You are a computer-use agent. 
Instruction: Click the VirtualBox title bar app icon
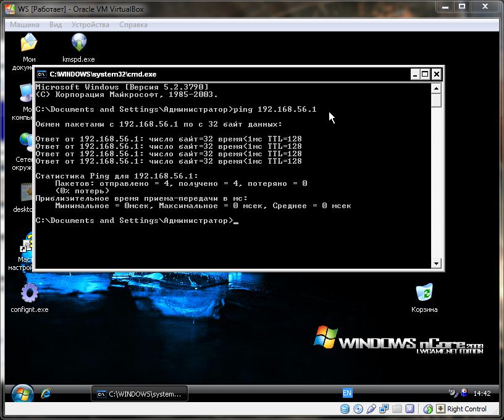pyautogui.click(x=10, y=9)
